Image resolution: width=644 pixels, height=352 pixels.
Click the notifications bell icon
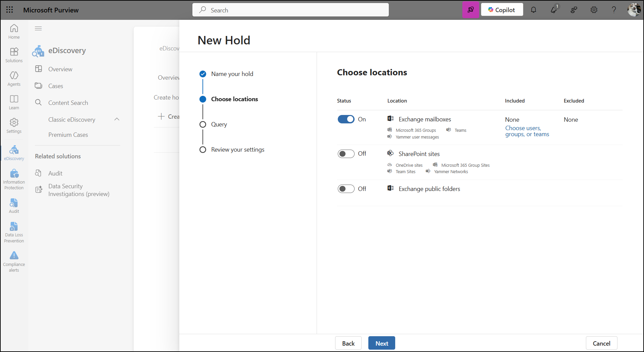click(534, 10)
